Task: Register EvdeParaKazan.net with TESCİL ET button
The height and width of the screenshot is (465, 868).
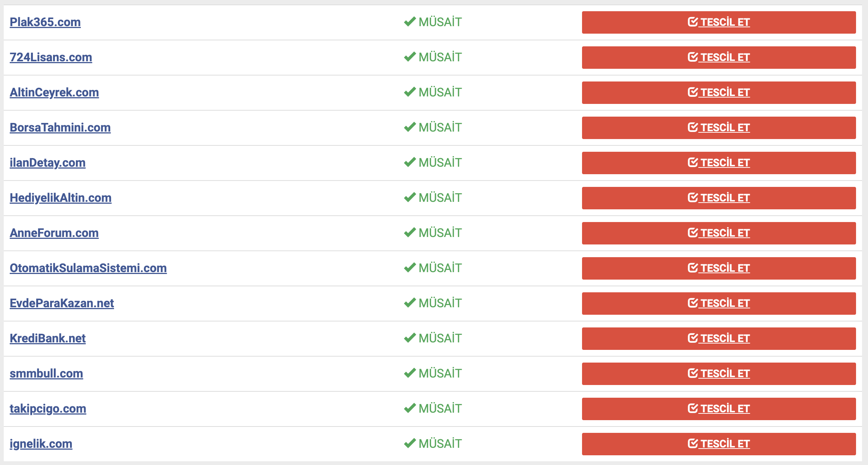Action: click(x=719, y=304)
